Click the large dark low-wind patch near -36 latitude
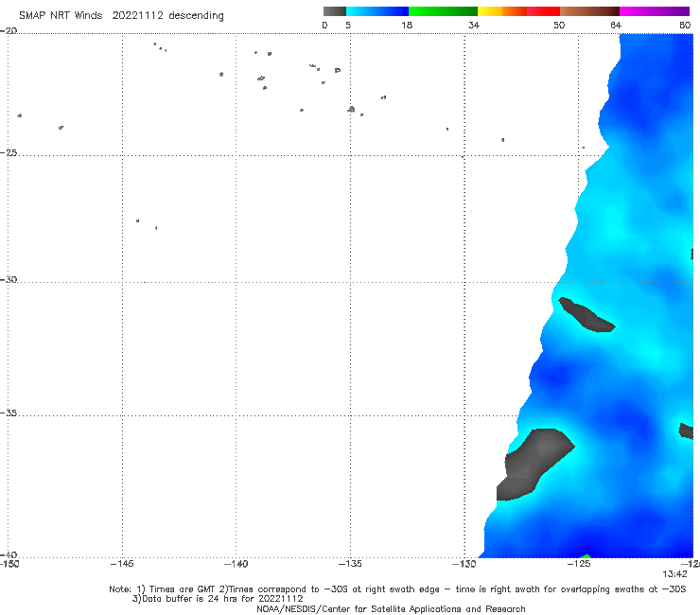The image size is (700, 615). (x=534, y=465)
